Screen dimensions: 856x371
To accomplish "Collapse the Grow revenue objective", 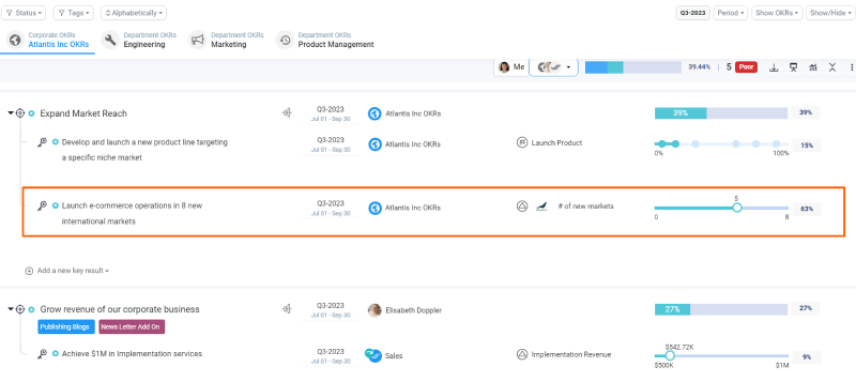I will [x=10, y=309].
